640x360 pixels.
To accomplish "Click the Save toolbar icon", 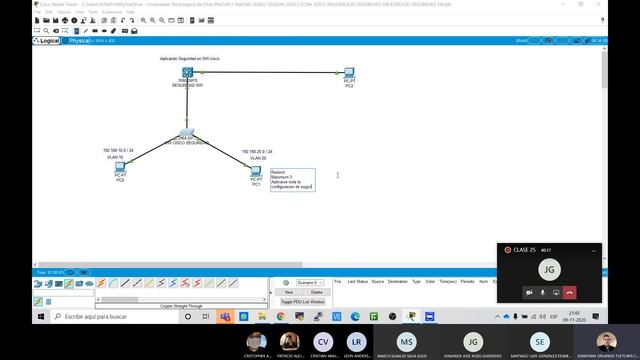I will pos(56,20).
